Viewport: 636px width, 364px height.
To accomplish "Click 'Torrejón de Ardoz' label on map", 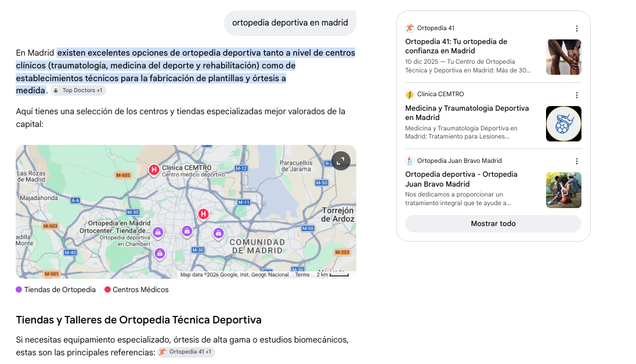I will 338,215.
